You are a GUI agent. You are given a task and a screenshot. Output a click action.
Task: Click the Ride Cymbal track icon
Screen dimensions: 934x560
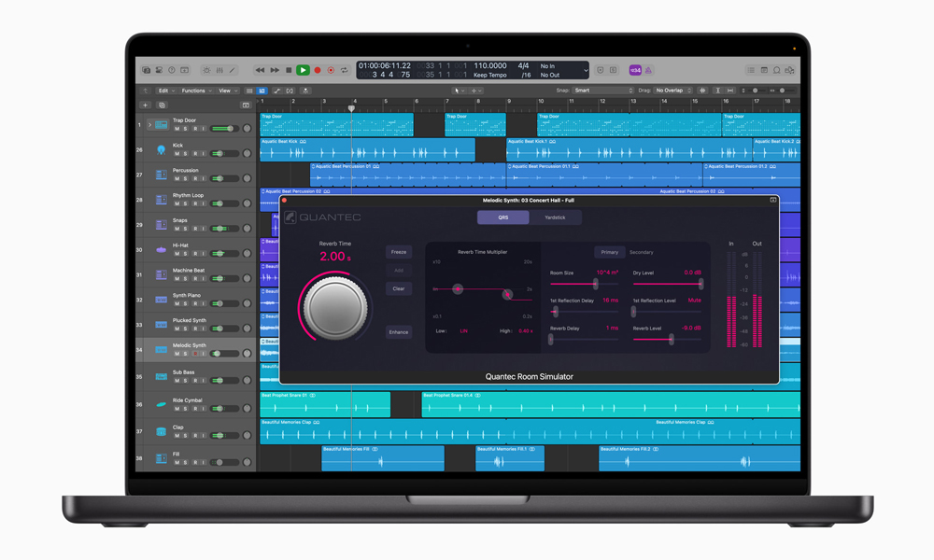[x=161, y=404]
